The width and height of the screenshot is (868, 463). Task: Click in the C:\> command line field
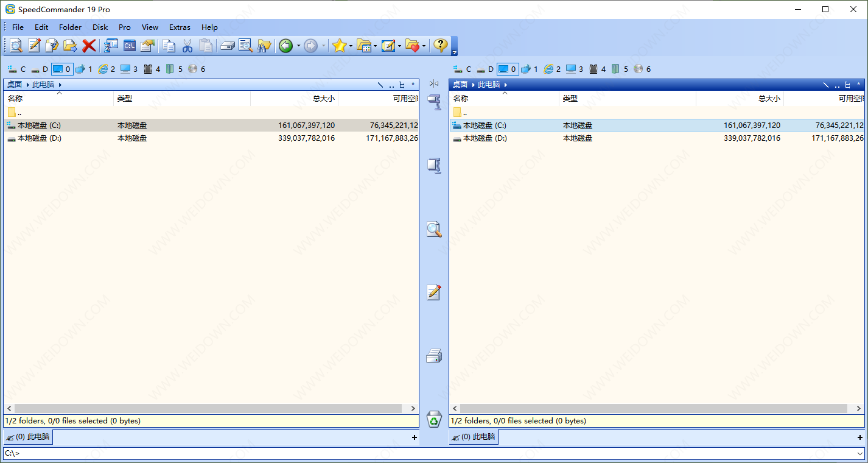(429, 453)
